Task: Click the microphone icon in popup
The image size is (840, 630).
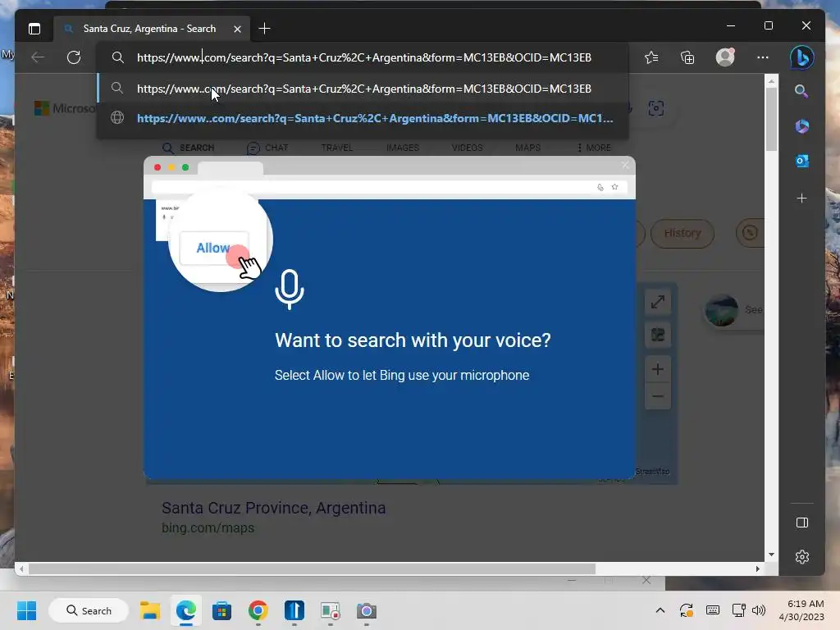Action: click(x=290, y=290)
